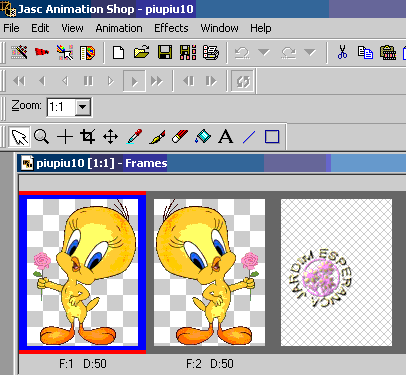Click the Paste clipboard icon
Screen dimensions: 406x375
(x=388, y=53)
